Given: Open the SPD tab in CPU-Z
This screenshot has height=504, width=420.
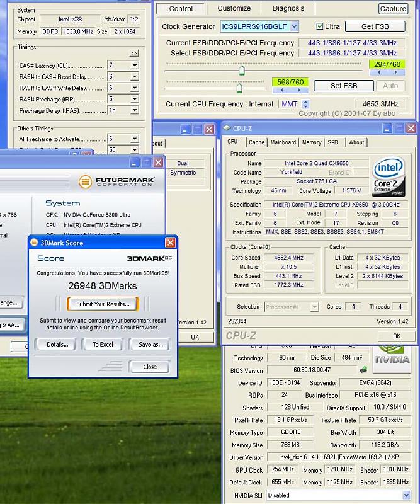Looking at the screenshot, I should pos(332,142).
